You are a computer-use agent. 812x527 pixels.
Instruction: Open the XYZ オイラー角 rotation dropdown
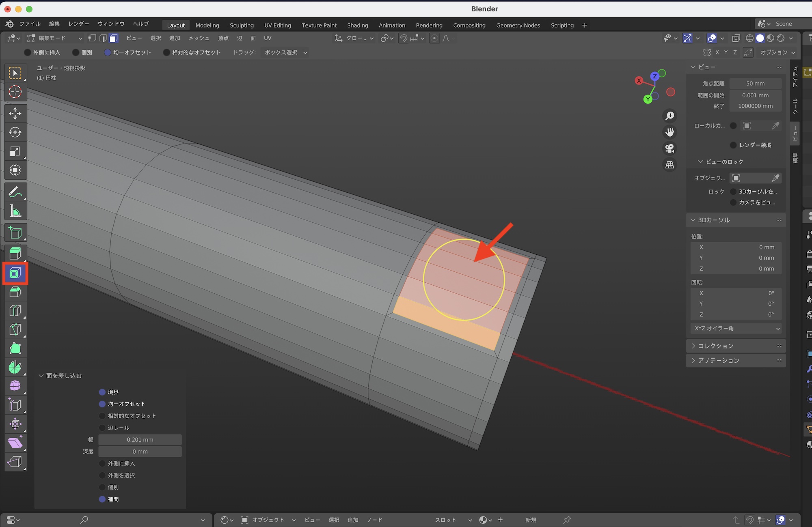click(736, 328)
